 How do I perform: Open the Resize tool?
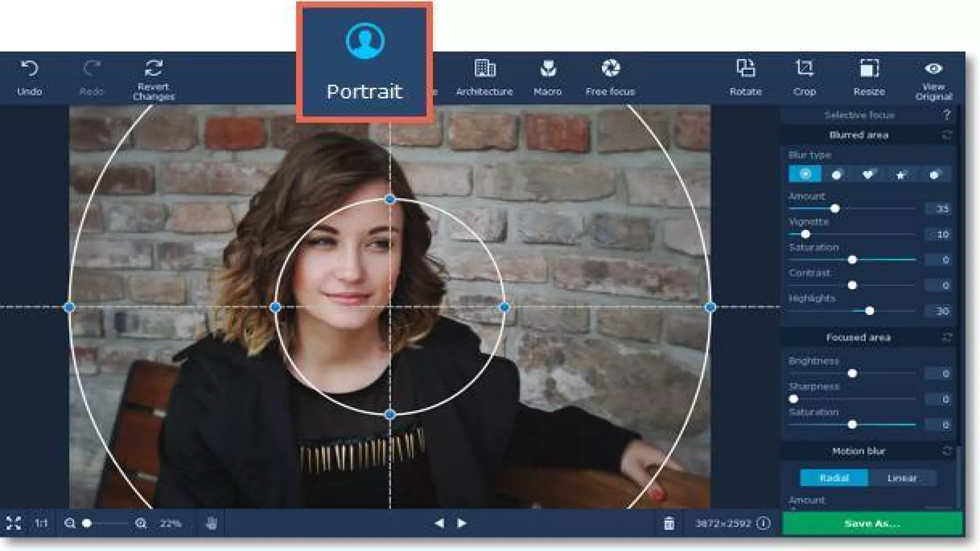pos(869,69)
